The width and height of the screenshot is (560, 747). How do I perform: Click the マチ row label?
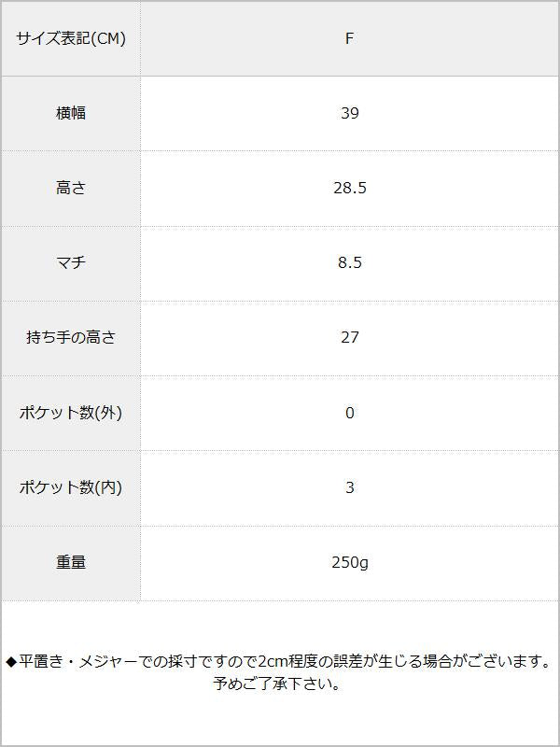(x=71, y=262)
